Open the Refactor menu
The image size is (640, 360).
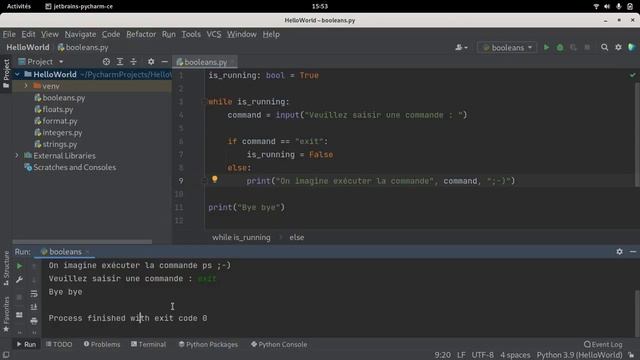141,34
